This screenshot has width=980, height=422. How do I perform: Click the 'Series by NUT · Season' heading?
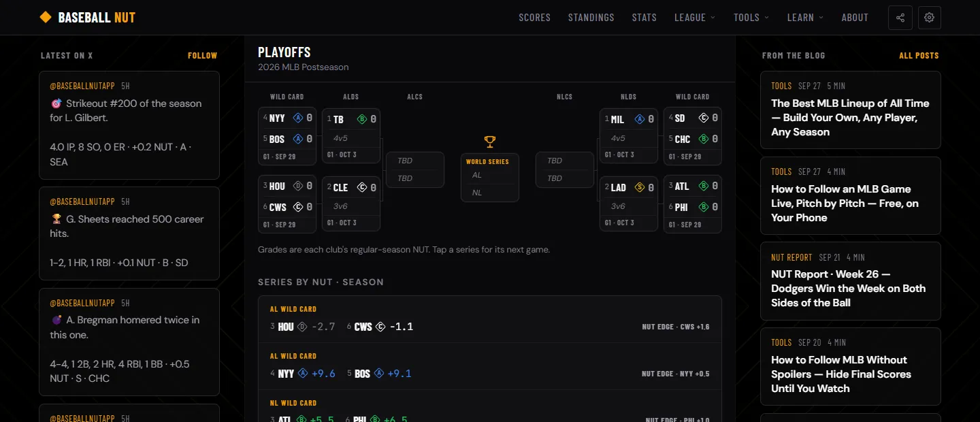coord(321,282)
